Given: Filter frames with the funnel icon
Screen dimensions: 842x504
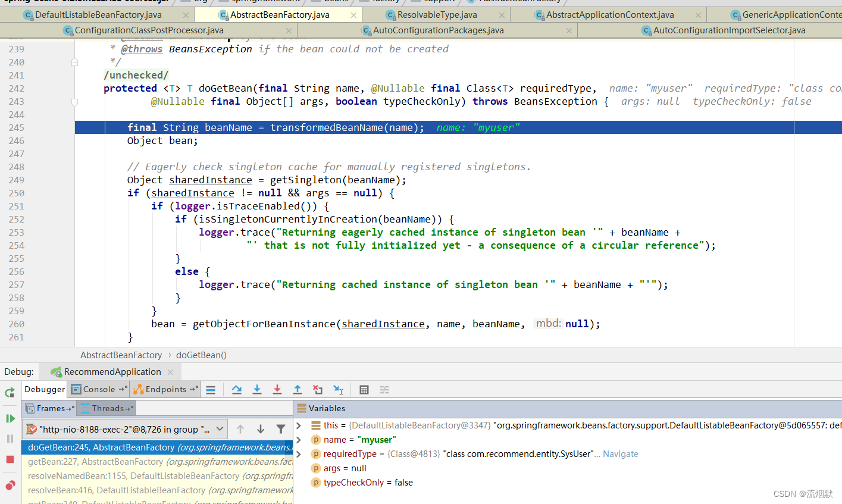Looking at the screenshot, I should tap(281, 429).
